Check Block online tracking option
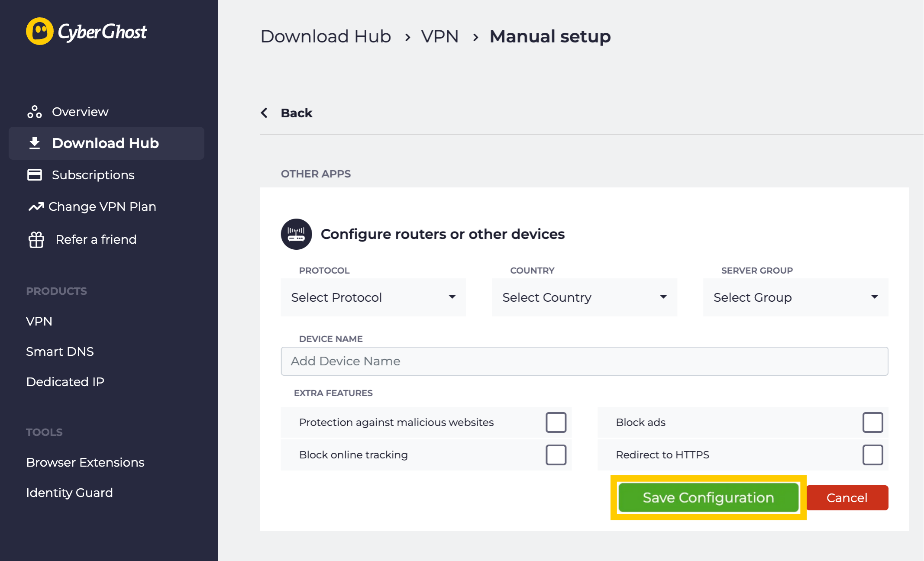 (x=556, y=455)
